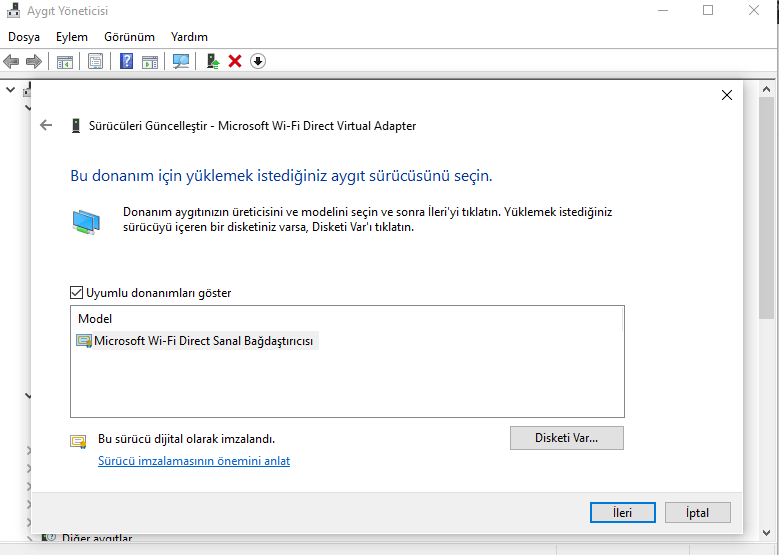Click the İptal button
779x555 pixels.
click(698, 513)
